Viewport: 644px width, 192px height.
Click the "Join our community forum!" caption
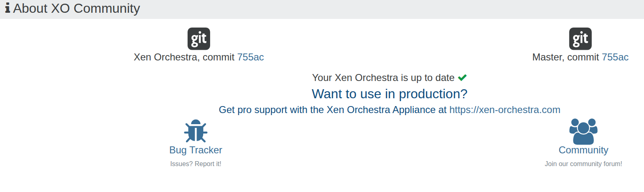[x=583, y=164]
